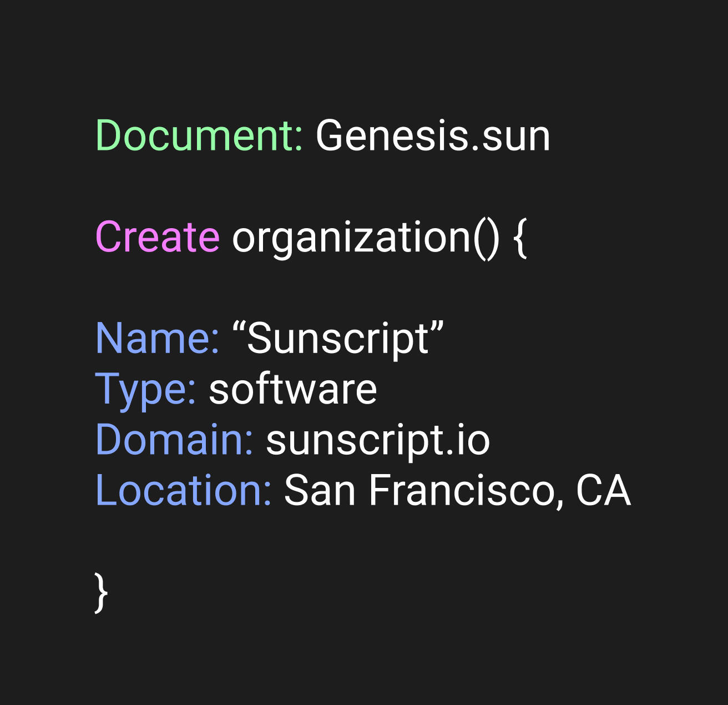Click the CA state abbreviation

pyautogui.click(x=604, y=490)
